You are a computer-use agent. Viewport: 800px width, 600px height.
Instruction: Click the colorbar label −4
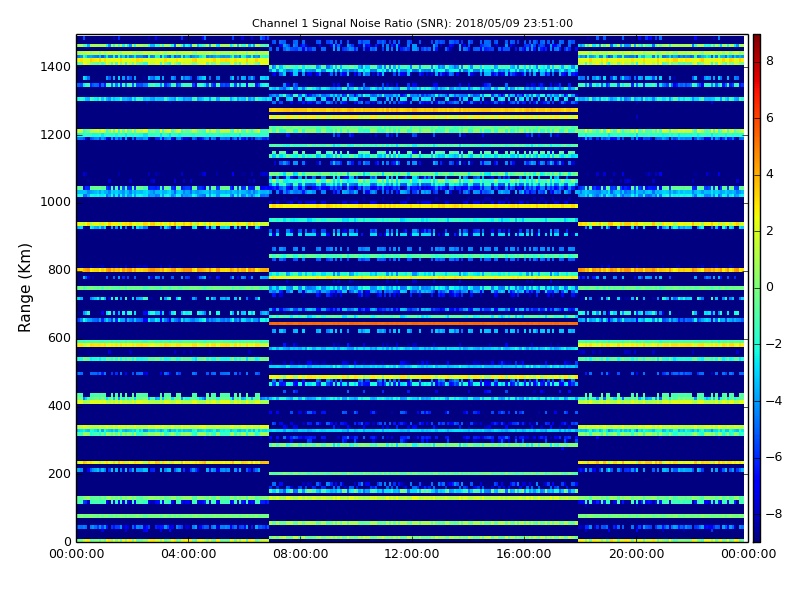[x=774, y=401]
